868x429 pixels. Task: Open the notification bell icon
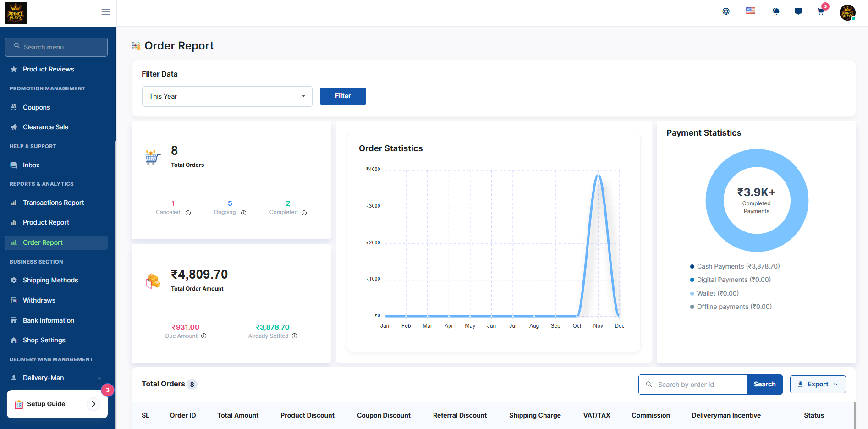tap(776, 11)
